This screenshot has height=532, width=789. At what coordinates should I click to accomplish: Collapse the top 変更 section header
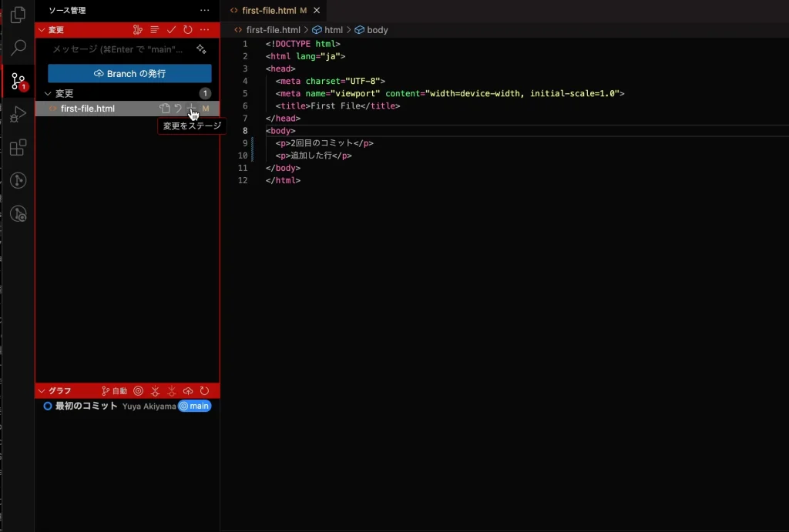[x=42, y=30]
